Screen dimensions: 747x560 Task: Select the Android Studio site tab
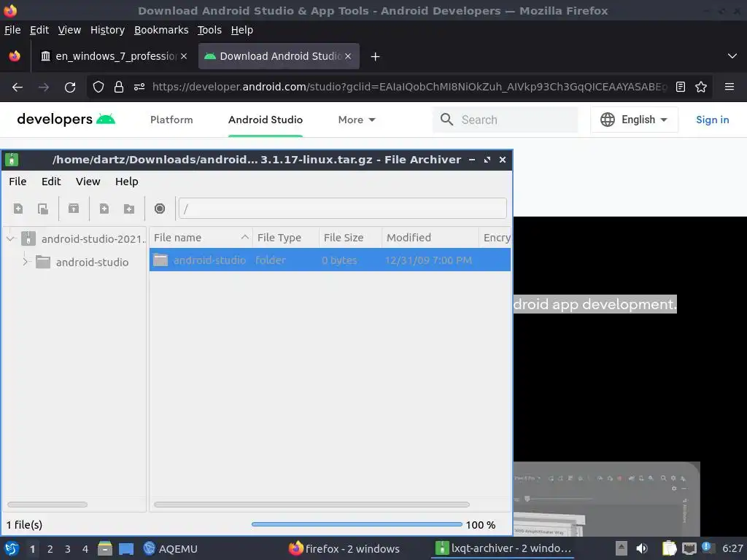pos(266,120)
